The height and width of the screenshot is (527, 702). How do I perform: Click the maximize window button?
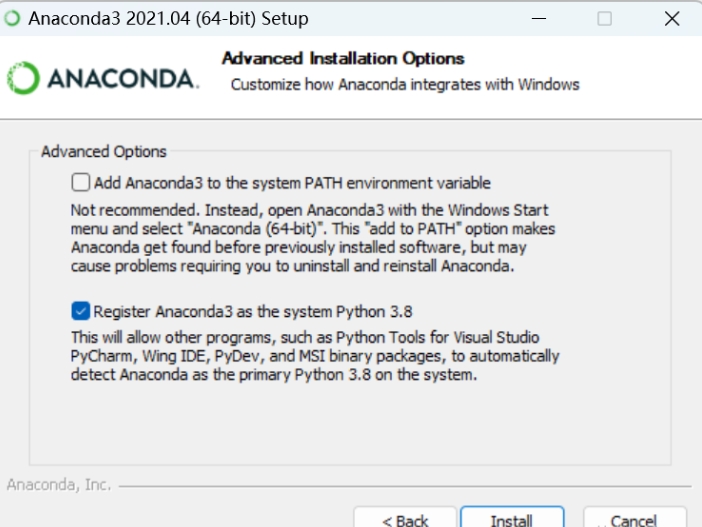[605, 19]
